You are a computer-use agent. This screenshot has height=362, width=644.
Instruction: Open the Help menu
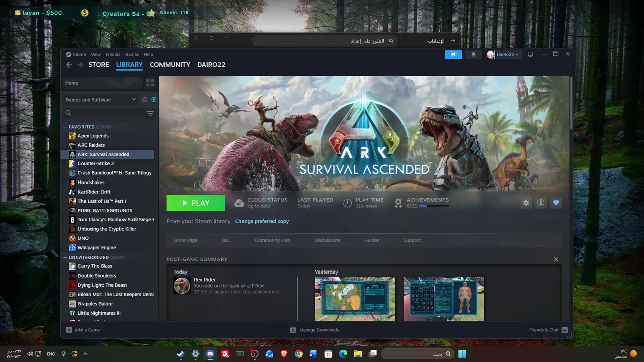(x=148, y=54)
